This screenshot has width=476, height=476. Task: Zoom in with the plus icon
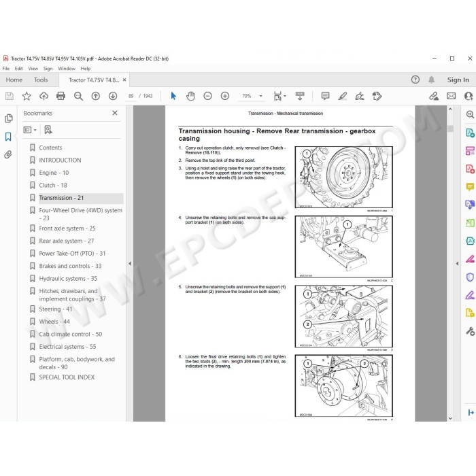coord(225,97)
